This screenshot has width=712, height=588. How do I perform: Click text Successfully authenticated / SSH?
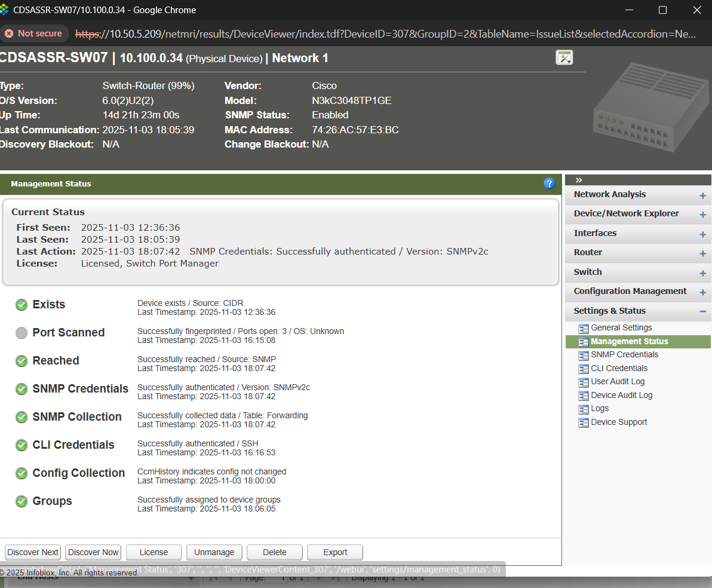(198, 443)
